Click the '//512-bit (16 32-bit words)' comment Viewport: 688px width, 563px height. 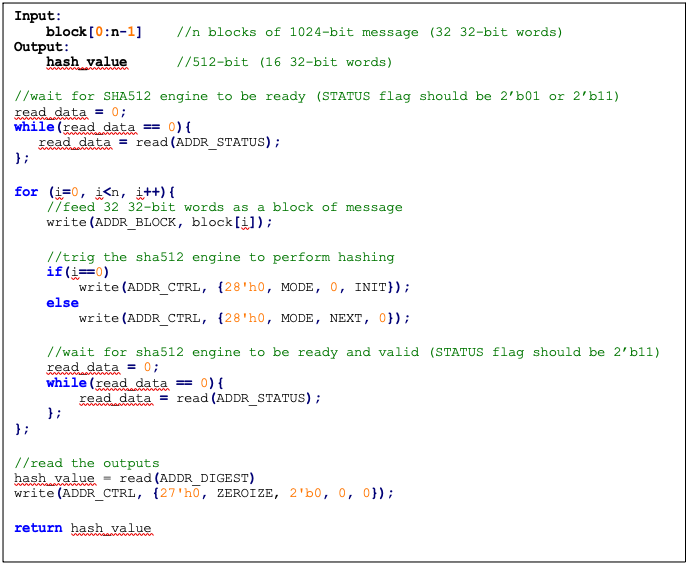pos(284,62)
